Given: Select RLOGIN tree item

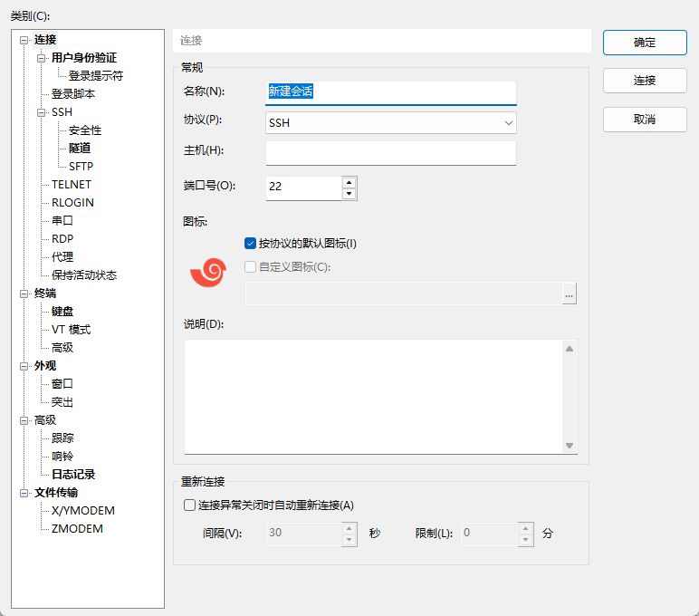Looking at the screenshot, I should click(x=72, y=203).
